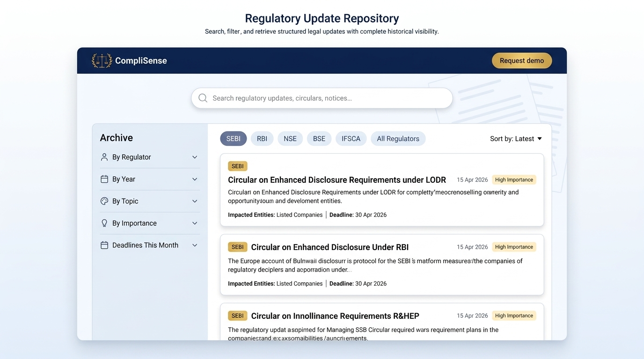The height and width of the screenshot is (359, 644).
Task: Click the subtitle 'Search, filter, and retrieve structured legal updates'
Action: coord(322,31)
